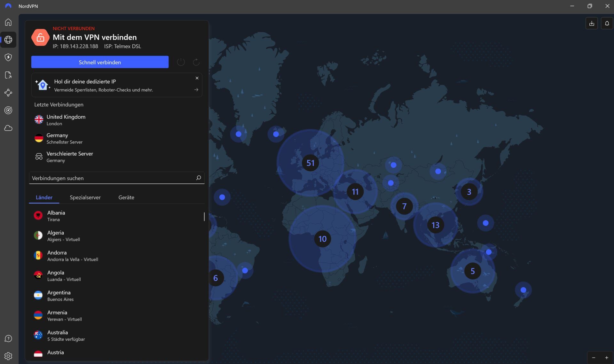Click the Iceland server dot
This screenshot has height=364, width=614.
point(276,134)
